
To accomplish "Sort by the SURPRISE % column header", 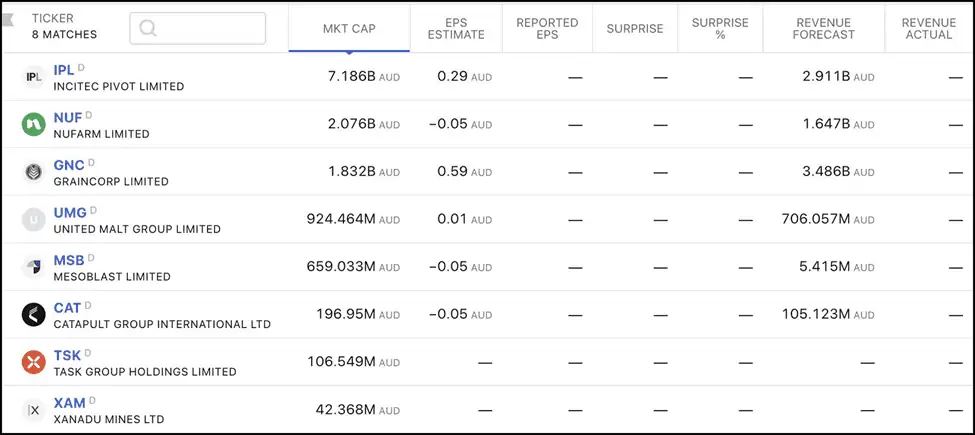I will [720, 29].
